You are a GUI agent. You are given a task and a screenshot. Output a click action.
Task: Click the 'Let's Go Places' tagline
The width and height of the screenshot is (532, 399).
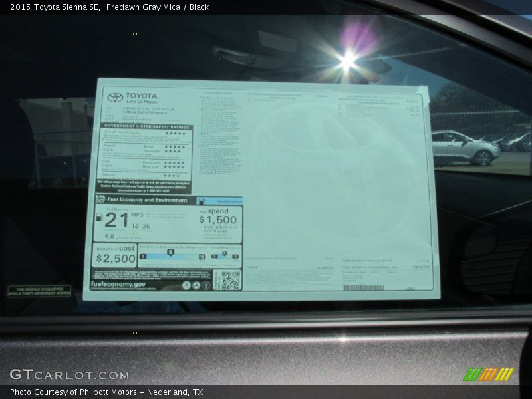[142, 102]
